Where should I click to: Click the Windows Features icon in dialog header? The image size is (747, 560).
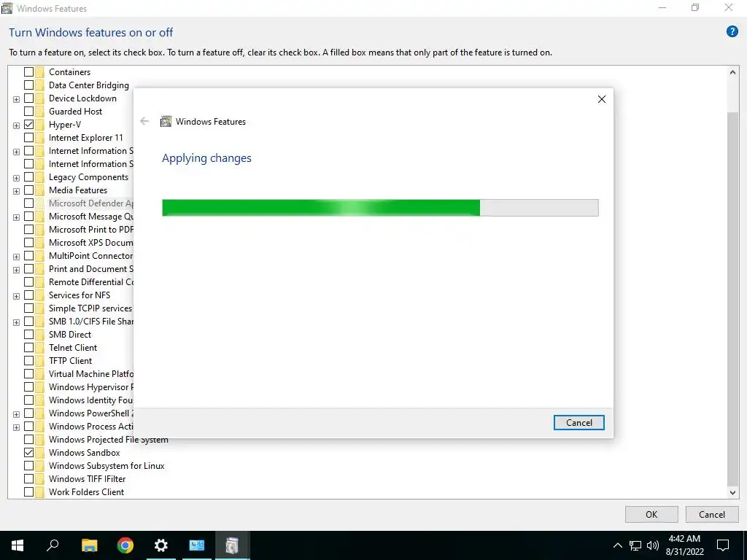[166, 122]
